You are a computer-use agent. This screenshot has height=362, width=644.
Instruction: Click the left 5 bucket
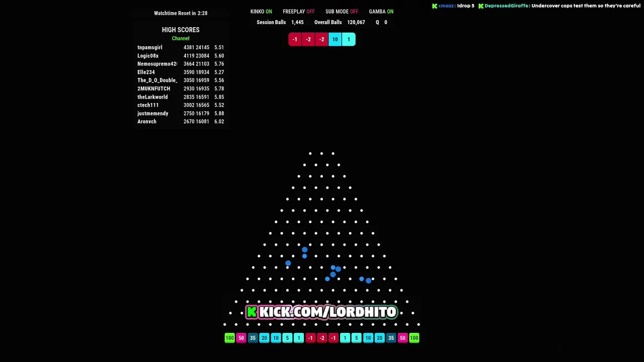tap(287, 338)
